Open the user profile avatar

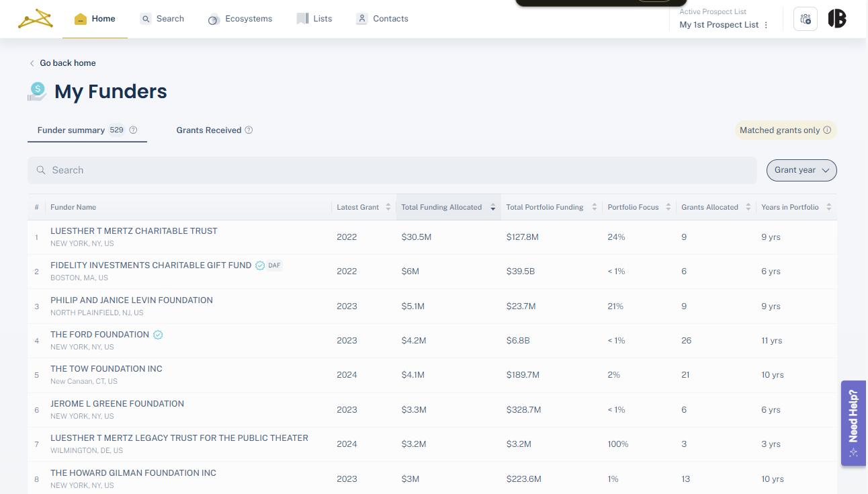[837, 19]
